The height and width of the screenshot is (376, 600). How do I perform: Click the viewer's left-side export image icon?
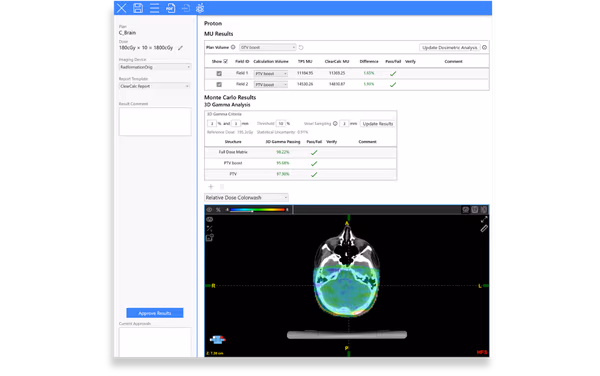point(210,238)
